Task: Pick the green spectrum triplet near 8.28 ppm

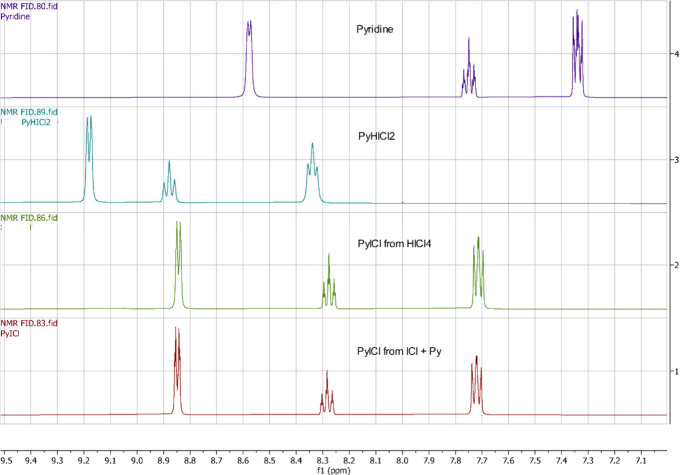Action: coord(329,281)
